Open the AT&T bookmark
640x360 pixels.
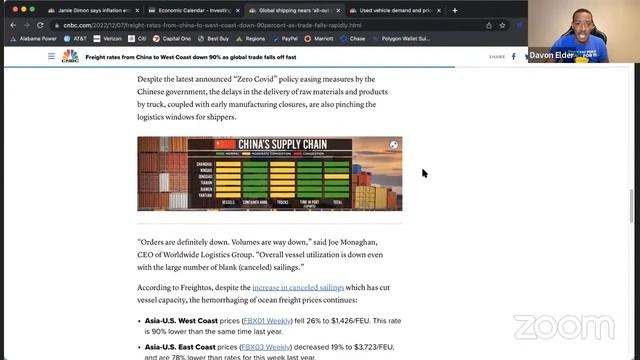click(76, 39)
